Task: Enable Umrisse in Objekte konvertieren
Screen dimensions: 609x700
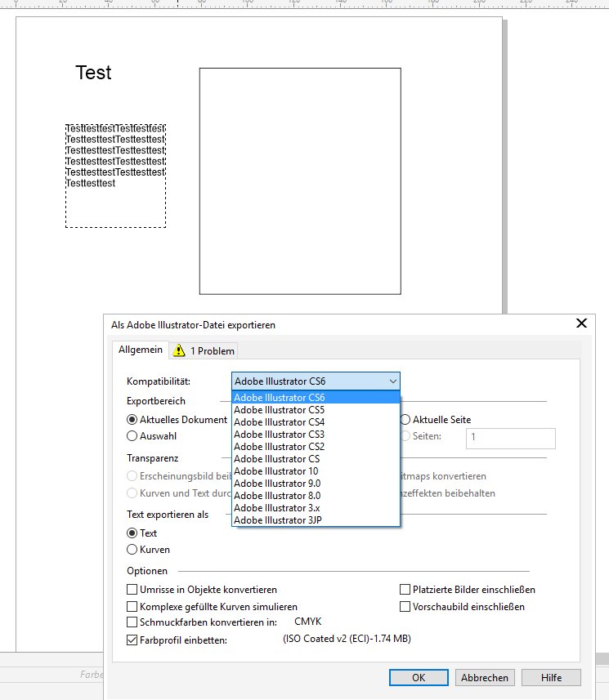Action: [132, 590]
